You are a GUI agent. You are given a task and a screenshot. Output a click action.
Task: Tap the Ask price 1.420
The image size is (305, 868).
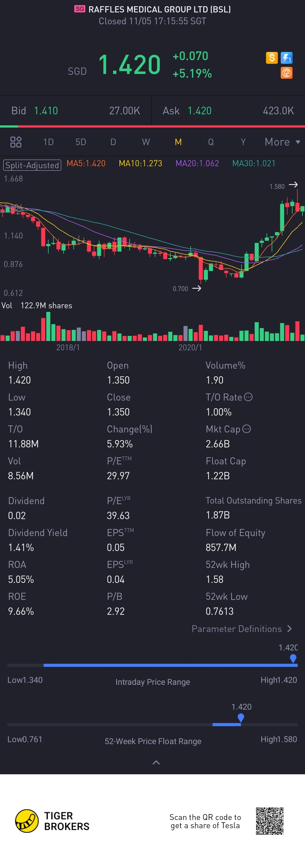tap(199, 111)
